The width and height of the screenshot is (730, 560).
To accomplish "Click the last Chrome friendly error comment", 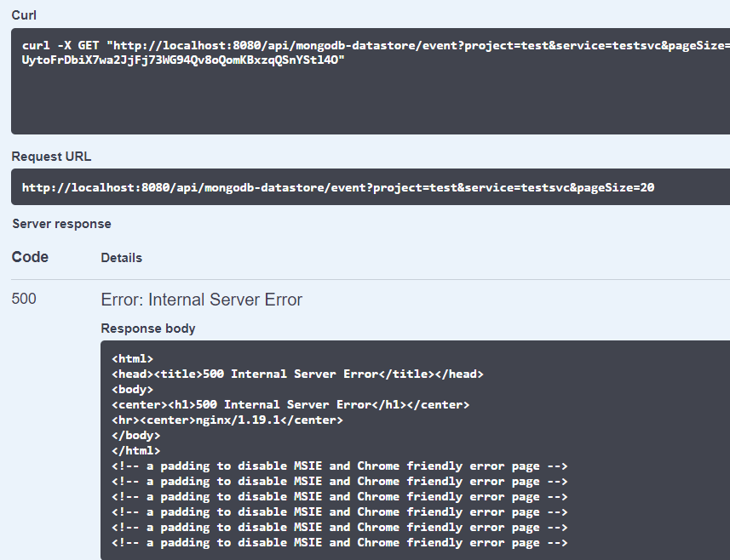I will 338,542.
